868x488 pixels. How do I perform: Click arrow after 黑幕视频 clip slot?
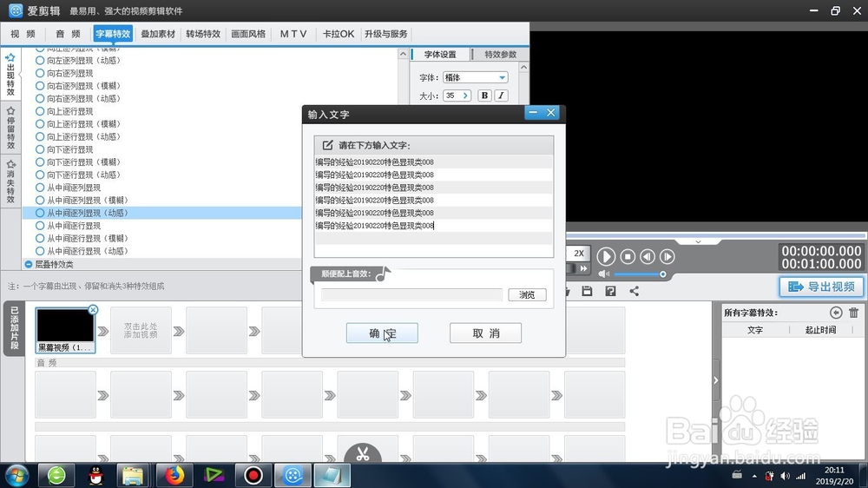pyautogui.click(x=103, y=331)
